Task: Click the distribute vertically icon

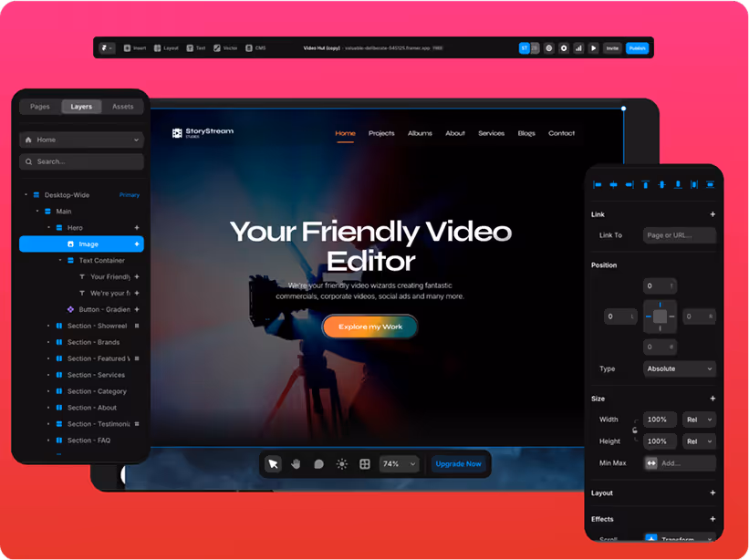Action: point(711,185)
